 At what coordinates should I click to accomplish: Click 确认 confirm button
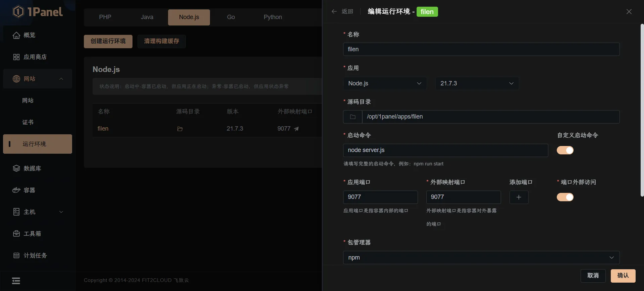click(623, 276)
